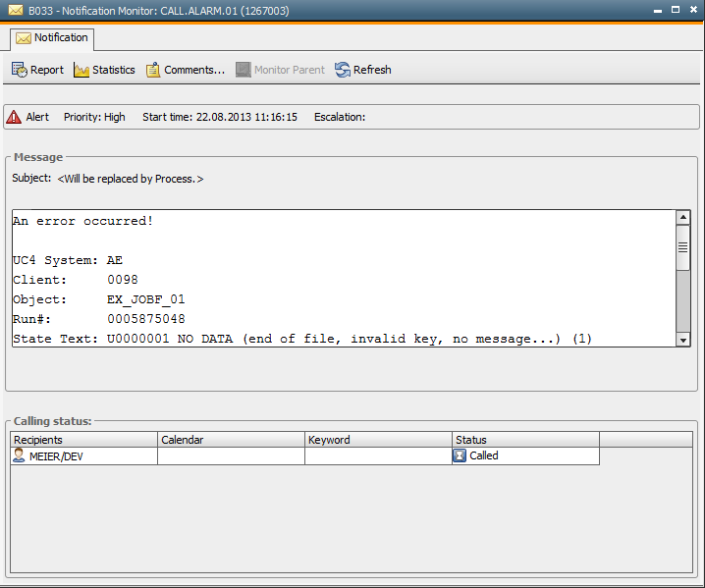Click the message scrollbar thumb

[683, 247]
